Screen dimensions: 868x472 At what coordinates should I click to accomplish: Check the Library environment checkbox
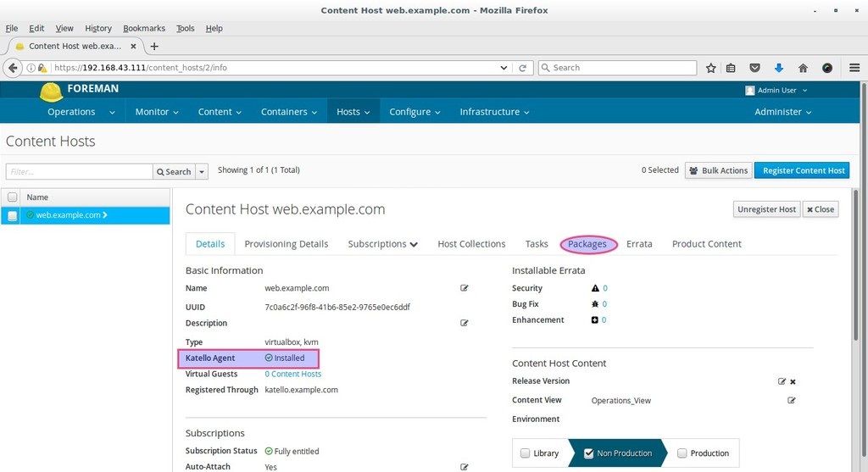525,453
